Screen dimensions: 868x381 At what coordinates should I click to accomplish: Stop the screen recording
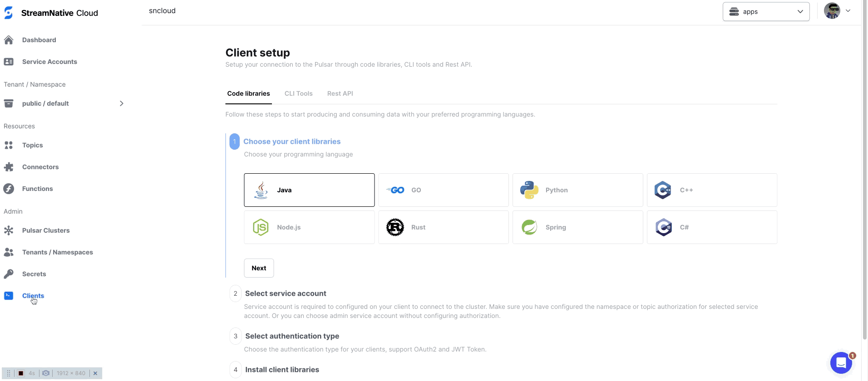click(21, 373)
